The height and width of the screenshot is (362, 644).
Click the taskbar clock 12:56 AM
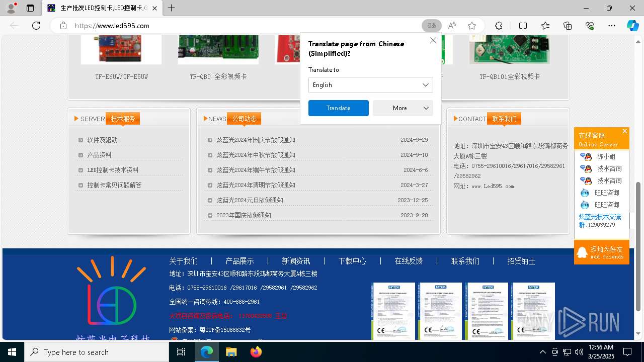(601, 352)
